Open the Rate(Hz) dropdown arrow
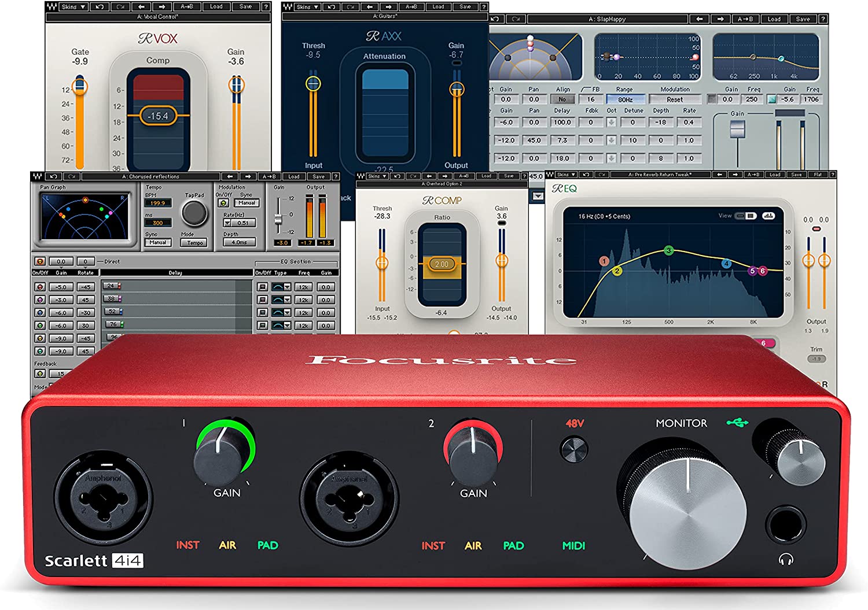 pos(227,223)
